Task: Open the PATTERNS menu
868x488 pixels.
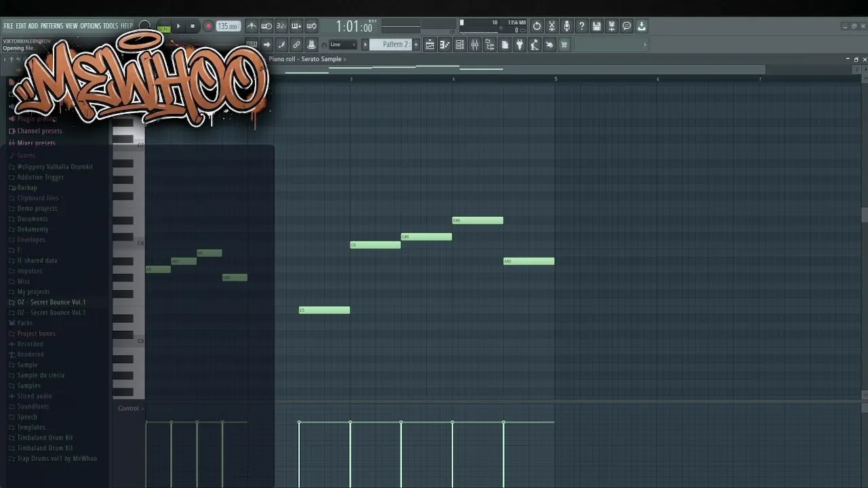Action: click(x=52, y=26)
